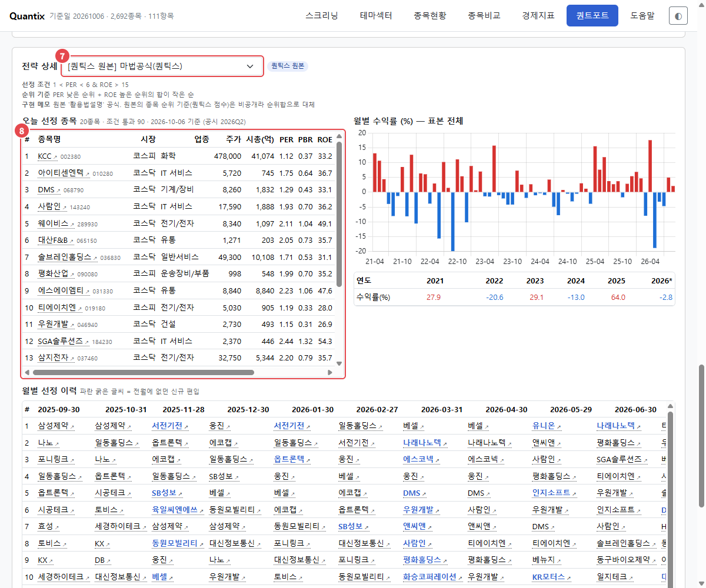Open 동구바이오제약 in the monthly history
The height and width of the screenshot is (588, 706).
(x=626, y=560)
